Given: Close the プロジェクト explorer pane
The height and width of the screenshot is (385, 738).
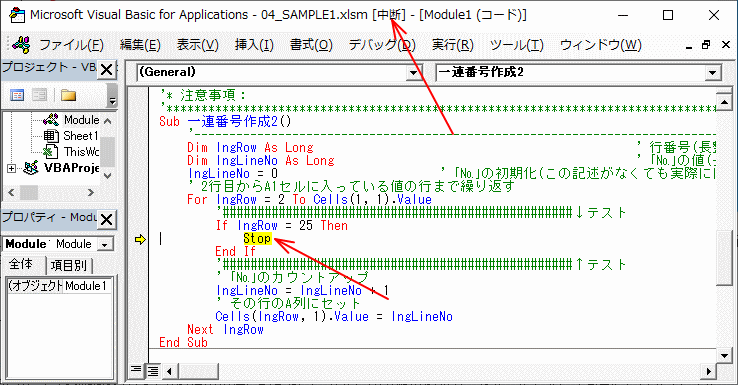Looking at the screenshot, I should [107, 70].
